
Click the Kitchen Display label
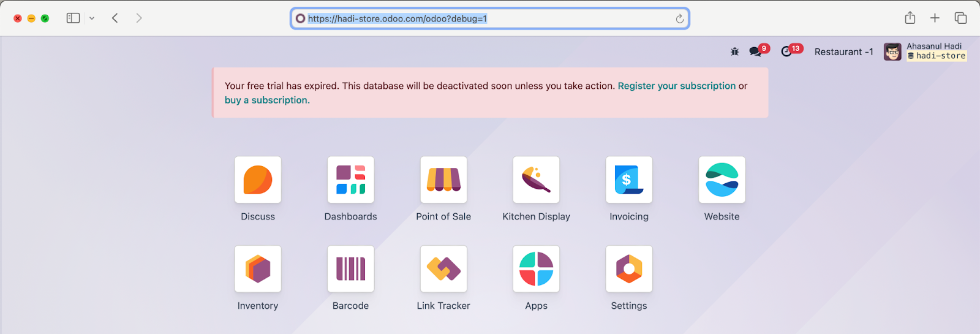536,216
